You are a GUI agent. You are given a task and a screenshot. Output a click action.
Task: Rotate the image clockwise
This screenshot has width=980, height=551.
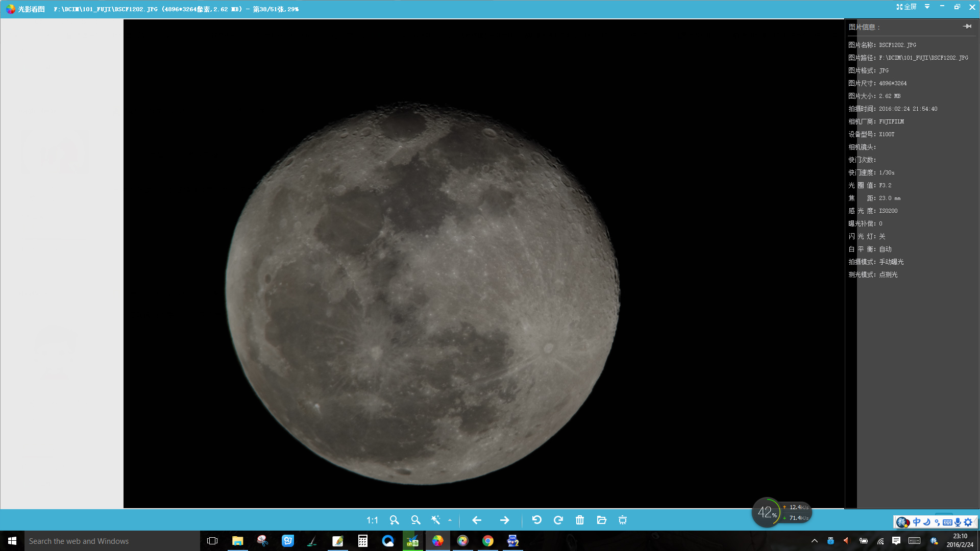pos(558,520)
